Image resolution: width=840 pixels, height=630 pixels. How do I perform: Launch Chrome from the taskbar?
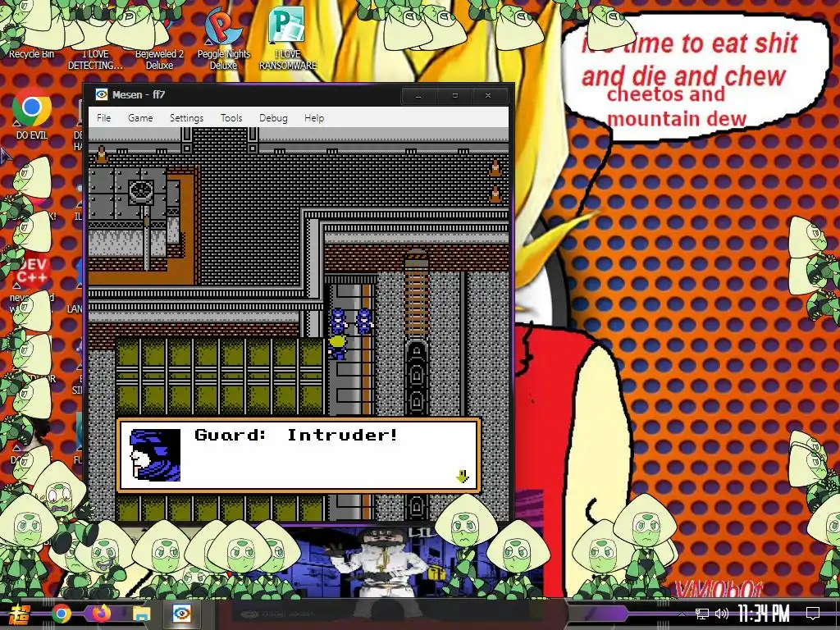(x=61, y=614)
